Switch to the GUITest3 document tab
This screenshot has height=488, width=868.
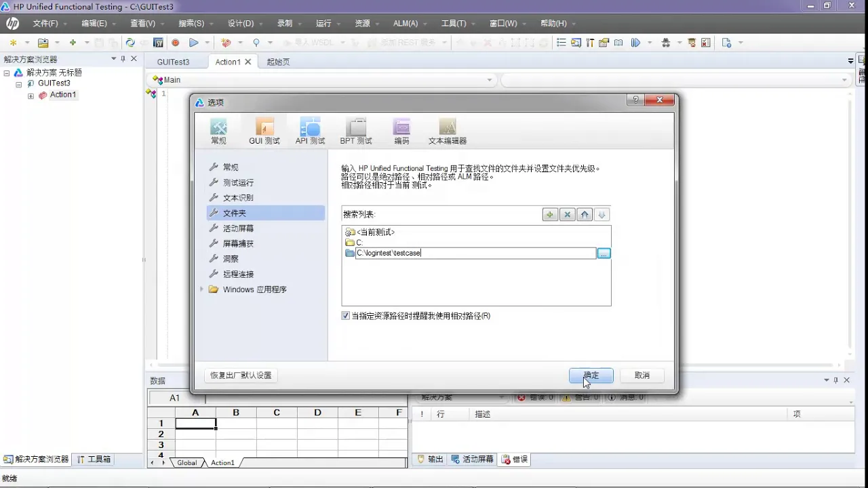[173, 62]
